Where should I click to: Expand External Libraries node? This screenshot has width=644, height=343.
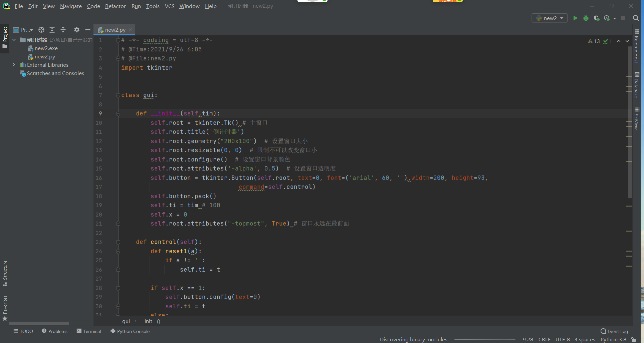[14, 65]
